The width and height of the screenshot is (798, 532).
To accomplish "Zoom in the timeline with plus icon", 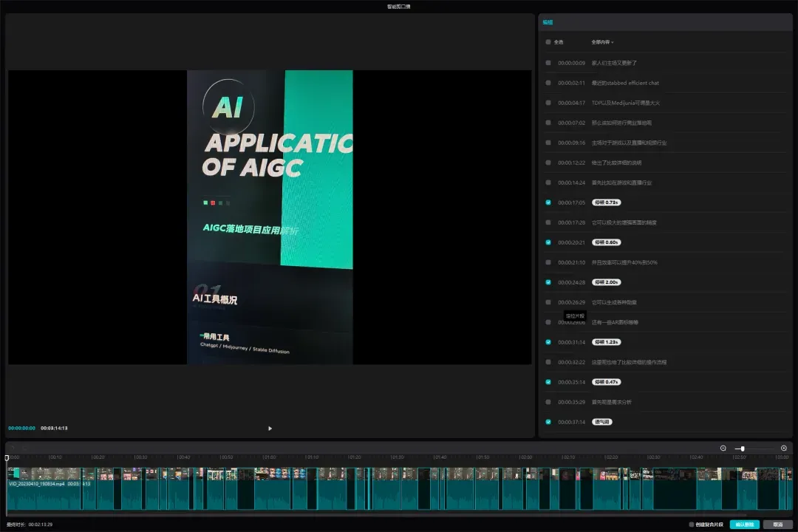I will 784,448.
